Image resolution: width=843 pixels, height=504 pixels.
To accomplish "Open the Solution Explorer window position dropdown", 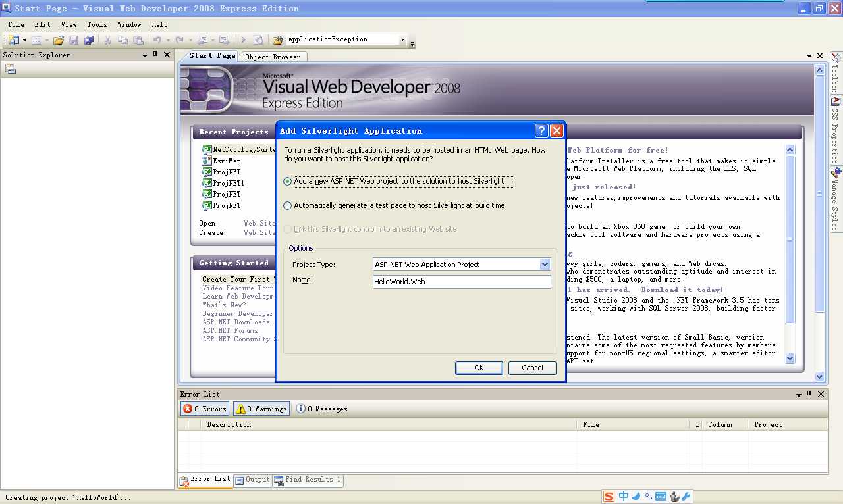I will (145, 55).
